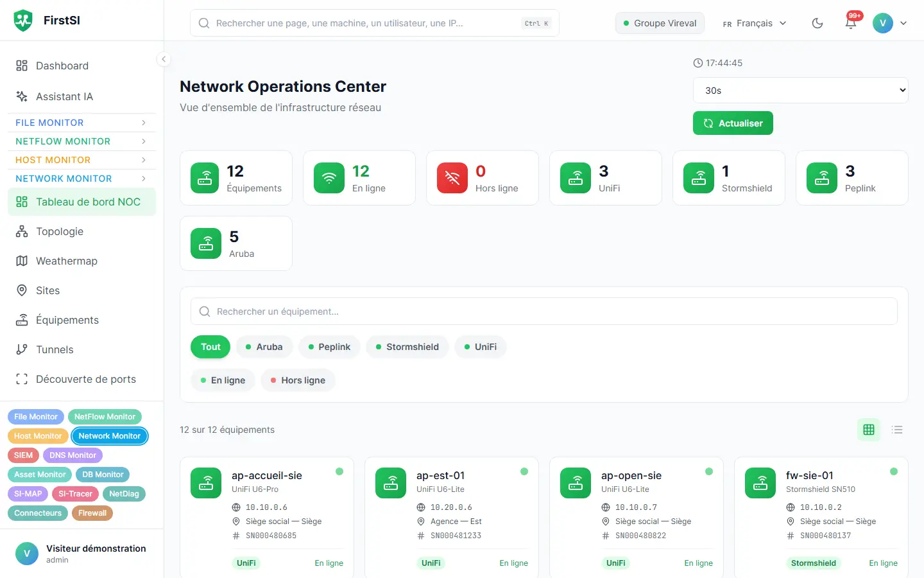
Task: Open the Firewall module tag
Action: click(x=92, y=513)
